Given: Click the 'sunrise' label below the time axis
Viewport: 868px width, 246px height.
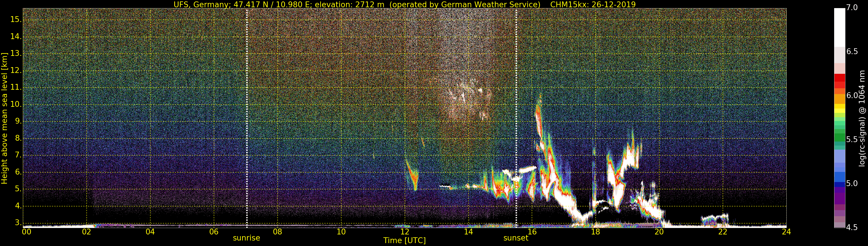Looking at the screenshot, I should point(246,238).
